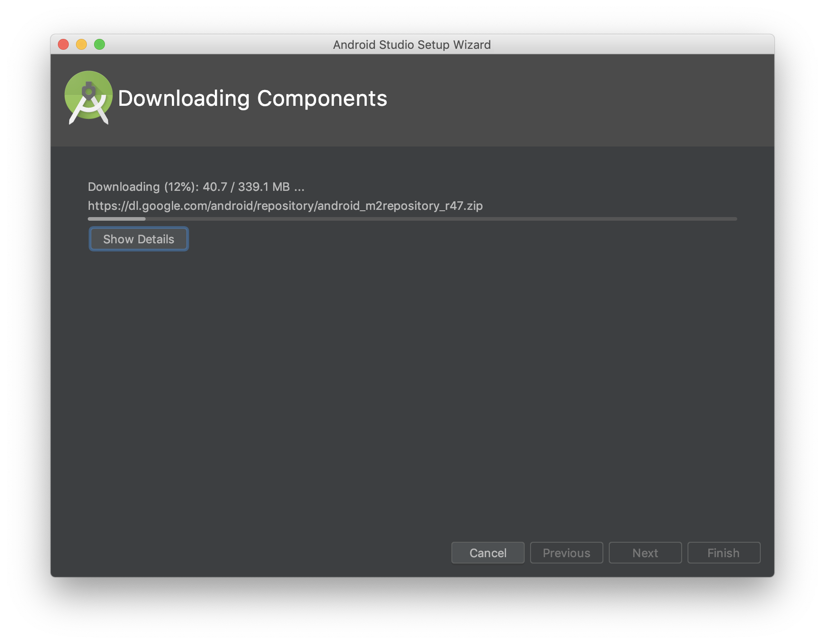Click the "40.7" downloaded amount text
This screenshot has width=825, height=644.
(215, 187)
